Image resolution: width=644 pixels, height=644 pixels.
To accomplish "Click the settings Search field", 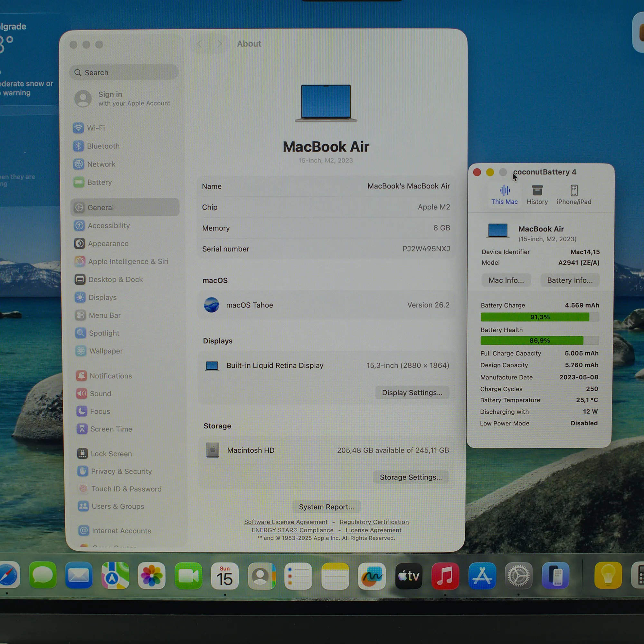I will pos(124,73).
